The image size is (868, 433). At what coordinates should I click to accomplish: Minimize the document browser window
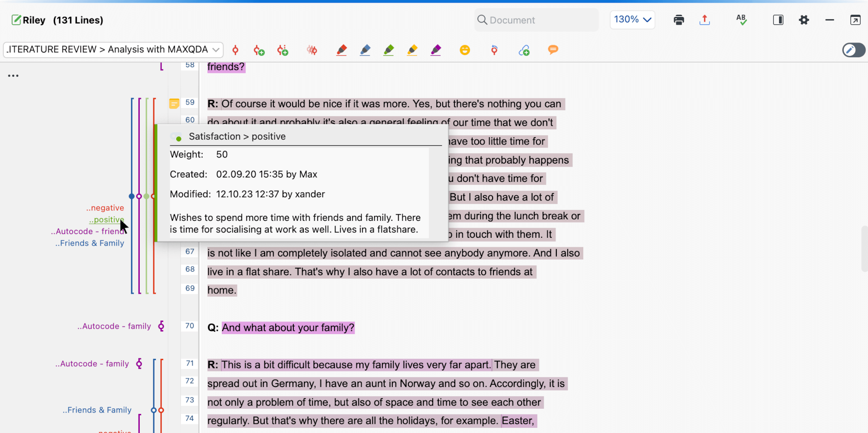point(829,20)
